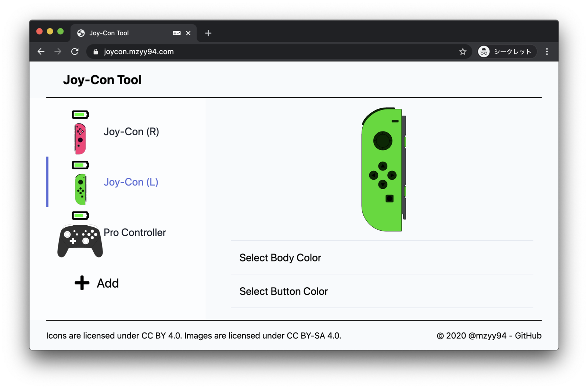
Task: Click the Joy-Con Tool page heading
Action: point(102,80)
